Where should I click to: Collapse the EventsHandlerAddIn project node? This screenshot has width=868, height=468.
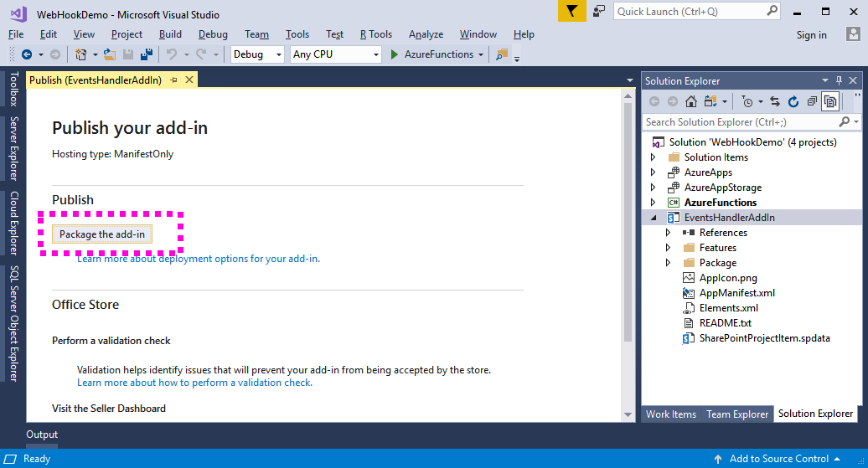pyautogui.click(x=654, y=218)
